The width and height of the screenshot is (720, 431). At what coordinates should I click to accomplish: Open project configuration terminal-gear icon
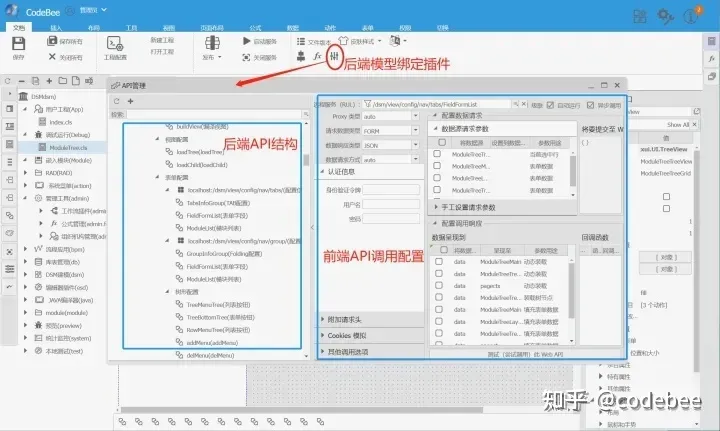pos(114,44)
